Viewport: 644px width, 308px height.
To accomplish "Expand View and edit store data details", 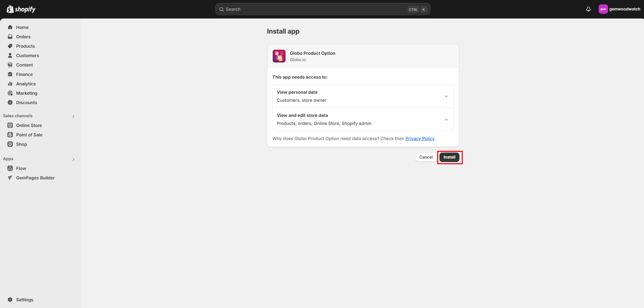I will (x=446, y=119).
